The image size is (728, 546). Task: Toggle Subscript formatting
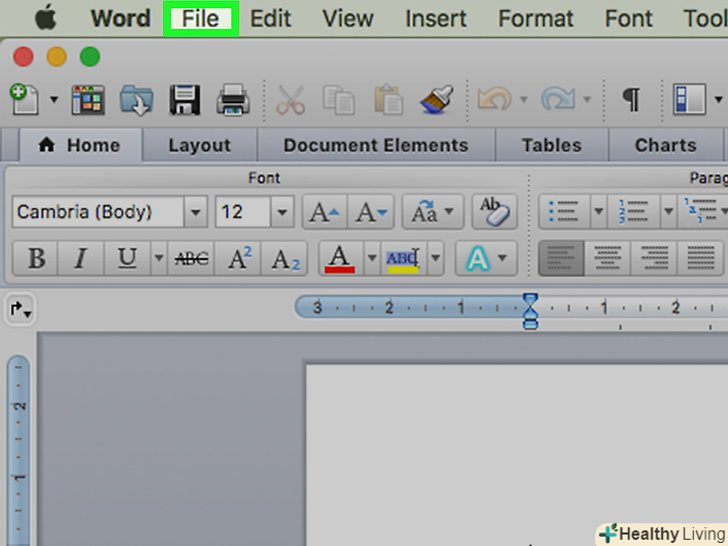click(284, 258)
